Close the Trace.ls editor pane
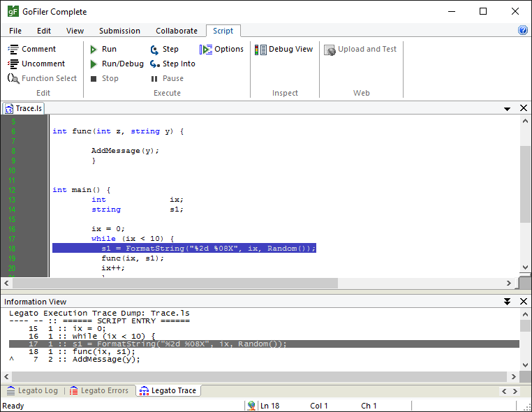 click(x=524, y=108)
